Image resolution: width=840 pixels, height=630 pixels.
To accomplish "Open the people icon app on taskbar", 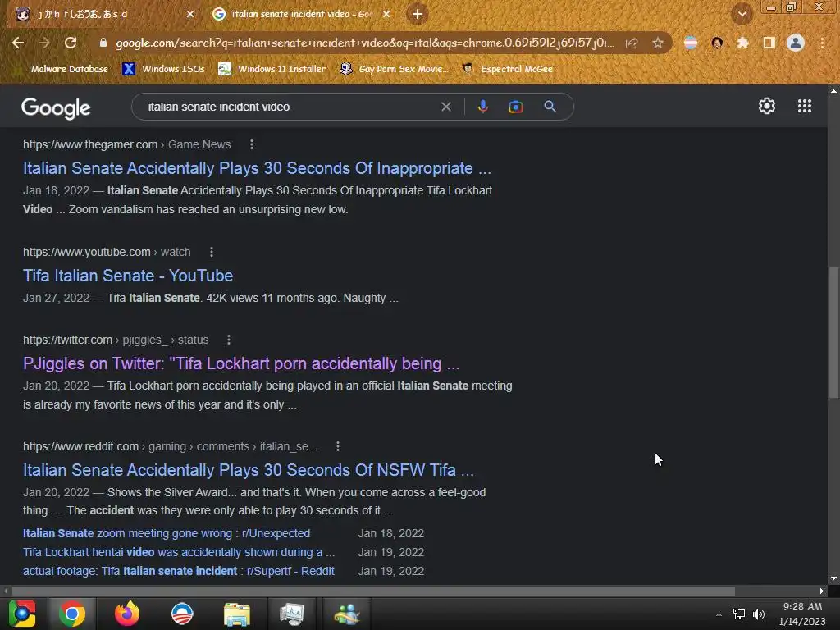I will (x=347, y=614).
